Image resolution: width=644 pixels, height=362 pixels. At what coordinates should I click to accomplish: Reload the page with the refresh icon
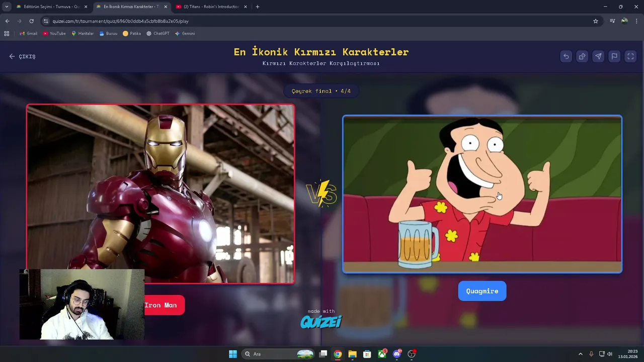click(31, 21)
